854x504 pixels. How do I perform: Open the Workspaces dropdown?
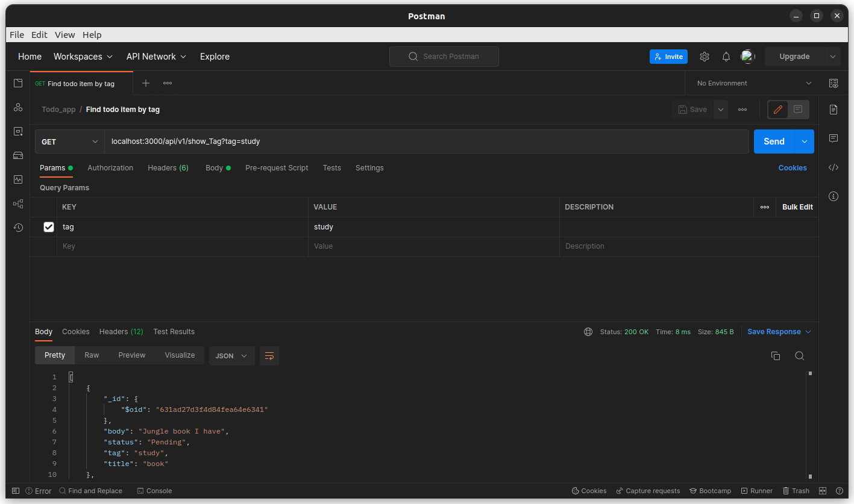click(x=83, y=57)
